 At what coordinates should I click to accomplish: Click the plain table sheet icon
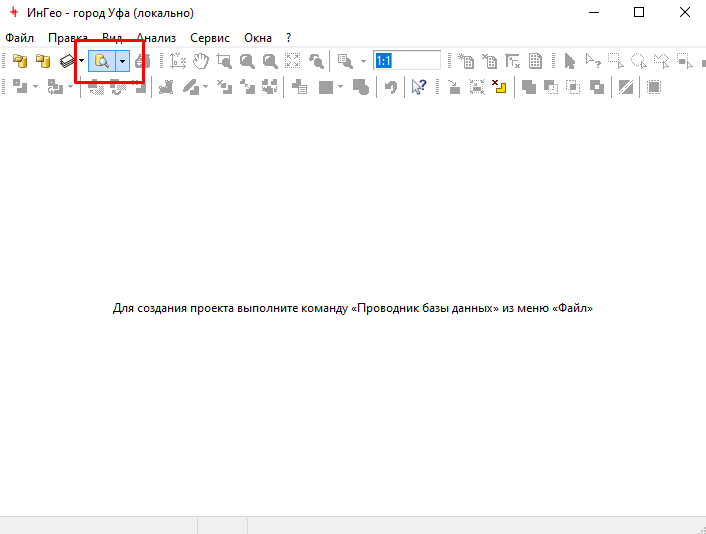click(x=535, y=61)
